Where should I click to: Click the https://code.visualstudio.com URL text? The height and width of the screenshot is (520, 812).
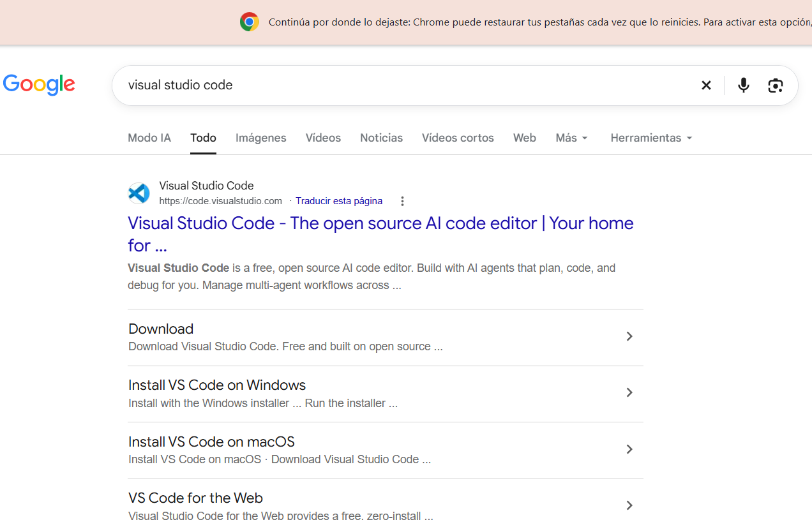(220, 201)
